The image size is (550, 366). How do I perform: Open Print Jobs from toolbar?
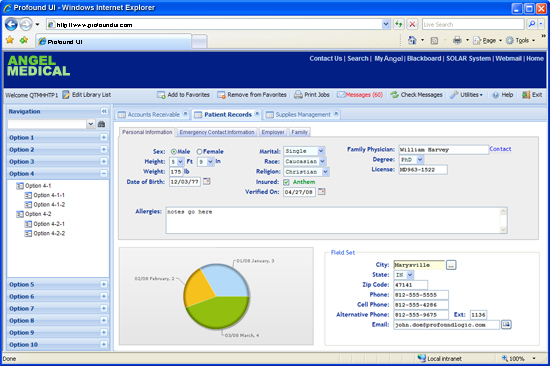(x=312, y=95)
